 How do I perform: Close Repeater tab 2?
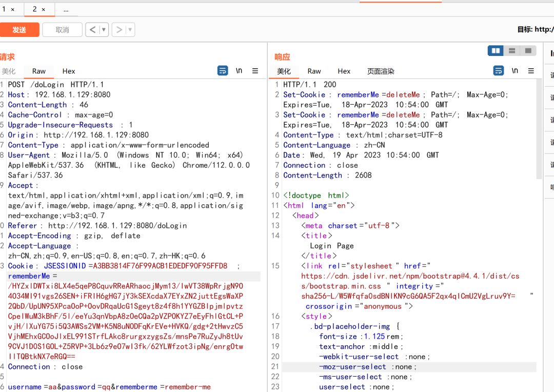pyautogui.click(x=44, y=10)
